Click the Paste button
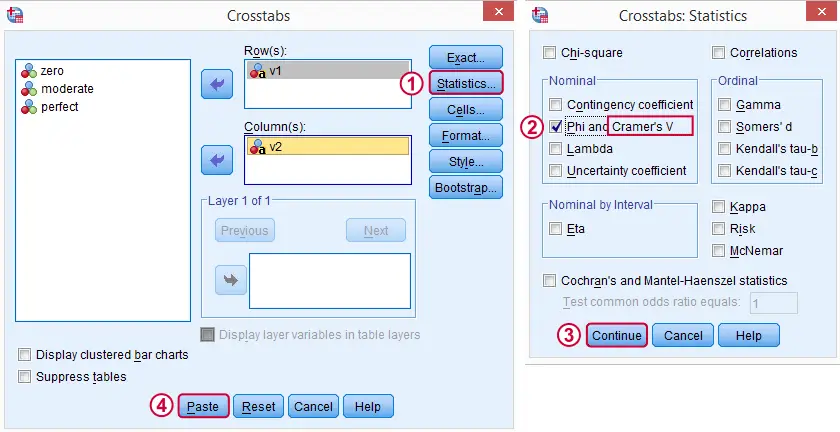Screen dimensions: 840x432 tap(204, 407)
